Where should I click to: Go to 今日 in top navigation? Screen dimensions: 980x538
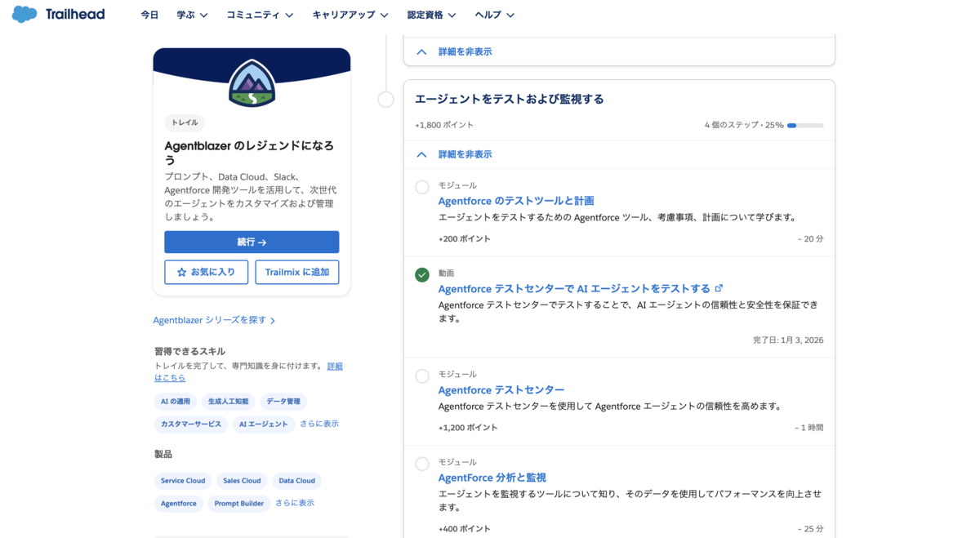point(149,15)
